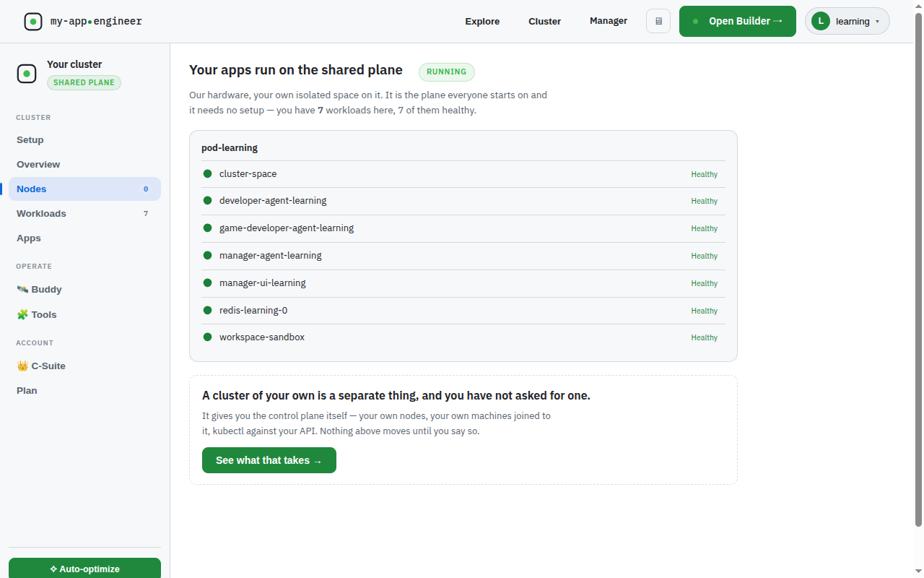The image size is (924, 578).
Task: Click the status dot for developer-agent-learning
Action: click(207, 200)
